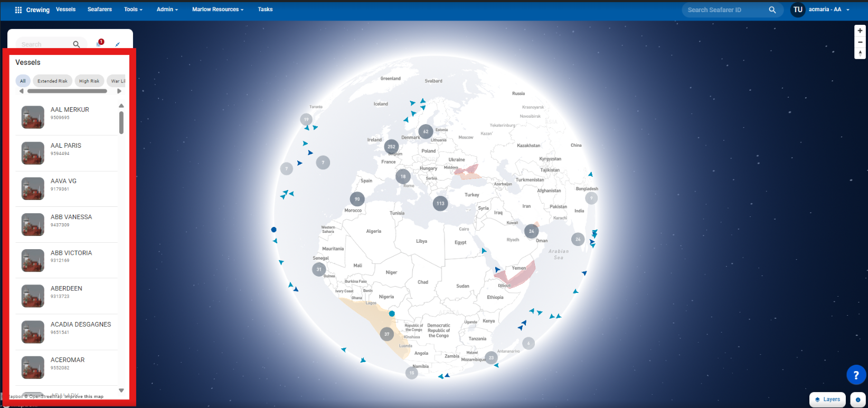Click the 19 cluster marker near Toronto
Viewport: 868px width, 408px height.
coord(306,119)
